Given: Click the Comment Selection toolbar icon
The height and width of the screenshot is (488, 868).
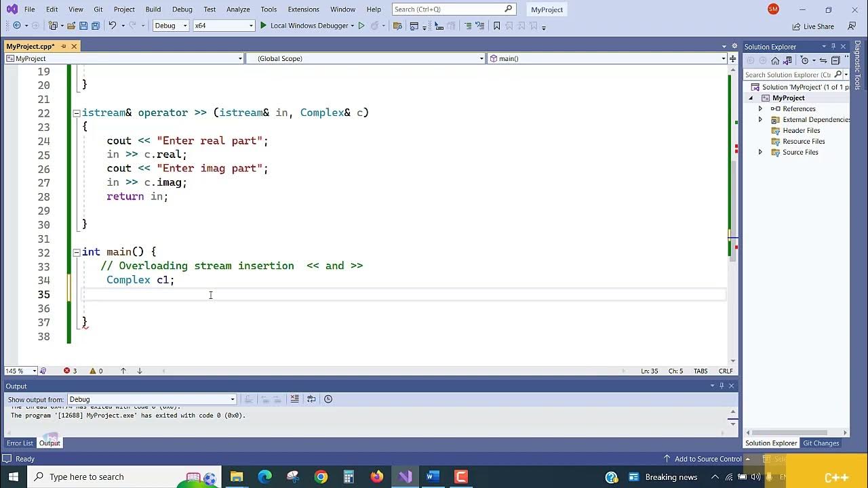Looking at the screenshot, I should click(x=468, y=26).
